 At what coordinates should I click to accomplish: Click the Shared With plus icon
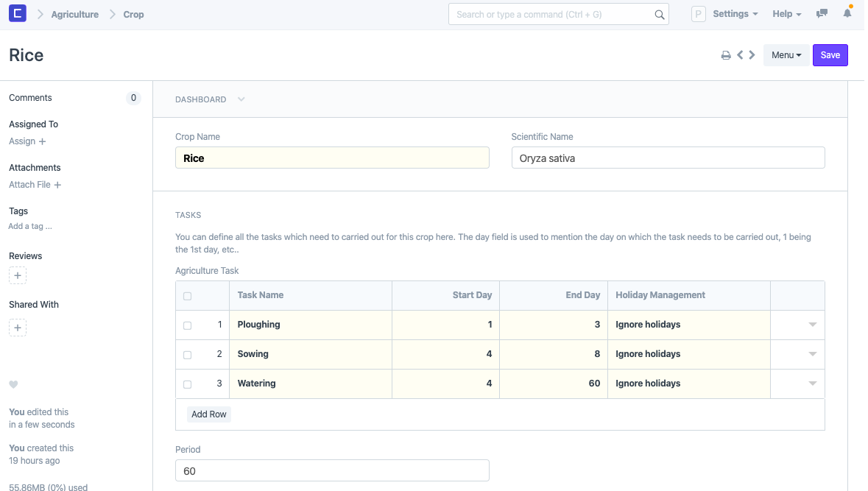coord(18,328)
